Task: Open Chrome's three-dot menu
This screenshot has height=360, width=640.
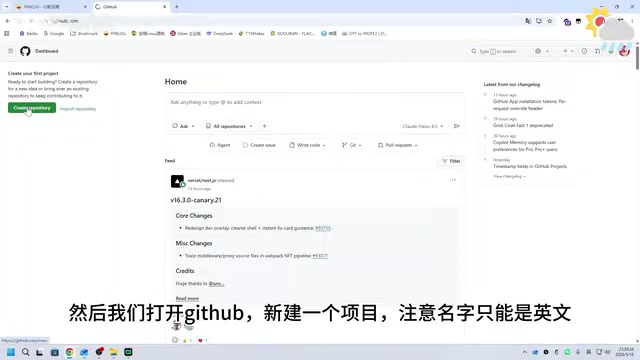Action: click(x=632, y=21)
